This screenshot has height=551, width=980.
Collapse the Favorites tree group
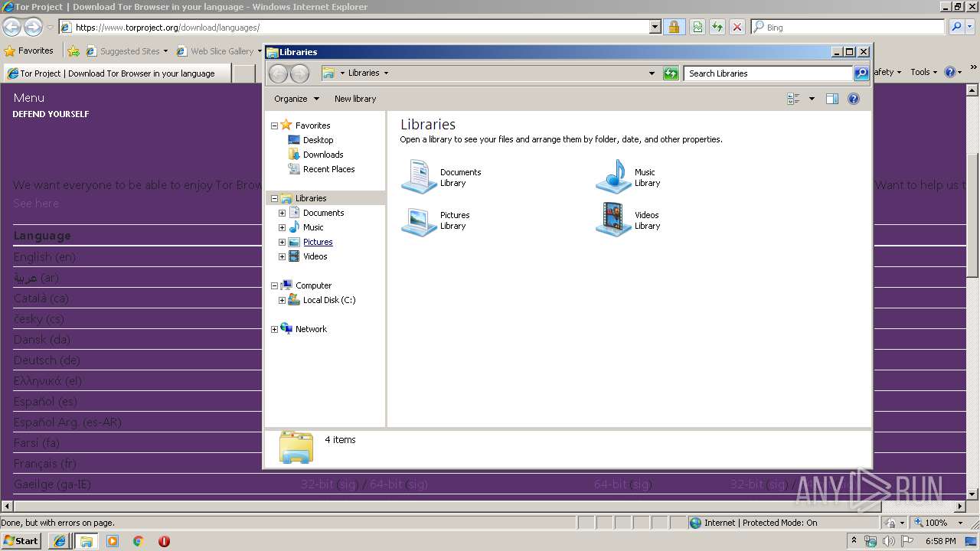(x=274, y=126)
